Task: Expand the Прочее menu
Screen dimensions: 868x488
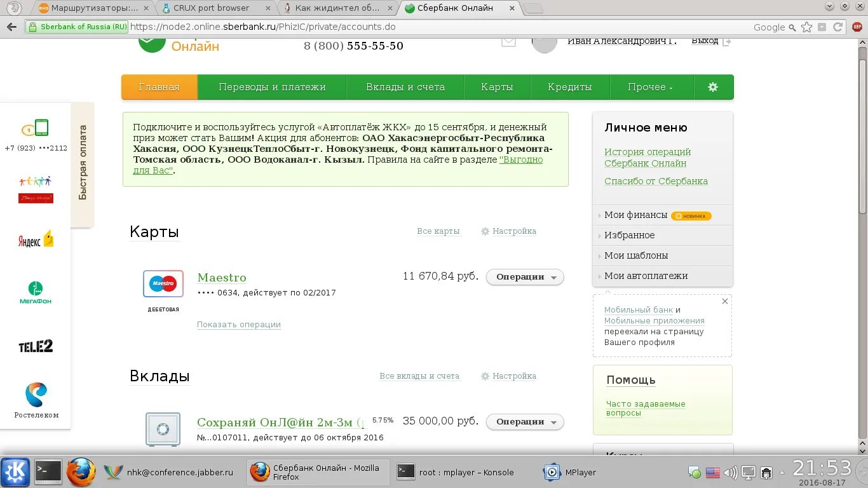Action: (x=651, y=87)
